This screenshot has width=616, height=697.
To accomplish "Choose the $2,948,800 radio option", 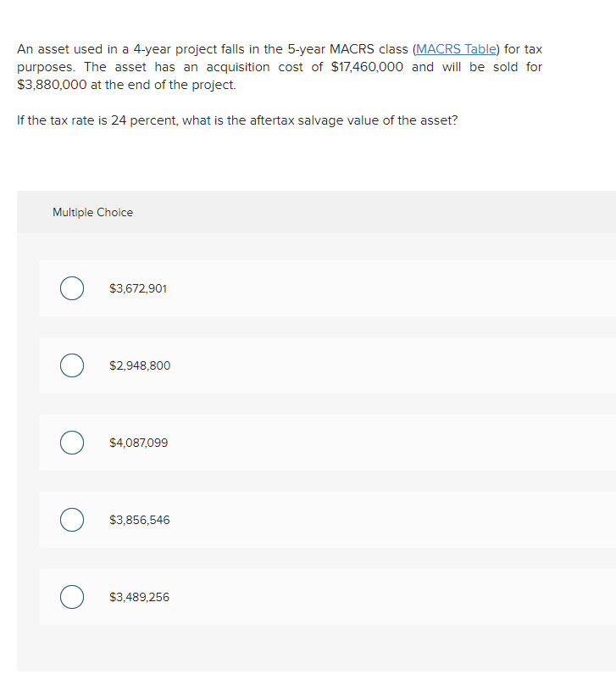I will pyautogui.click(x=72, y=365).
